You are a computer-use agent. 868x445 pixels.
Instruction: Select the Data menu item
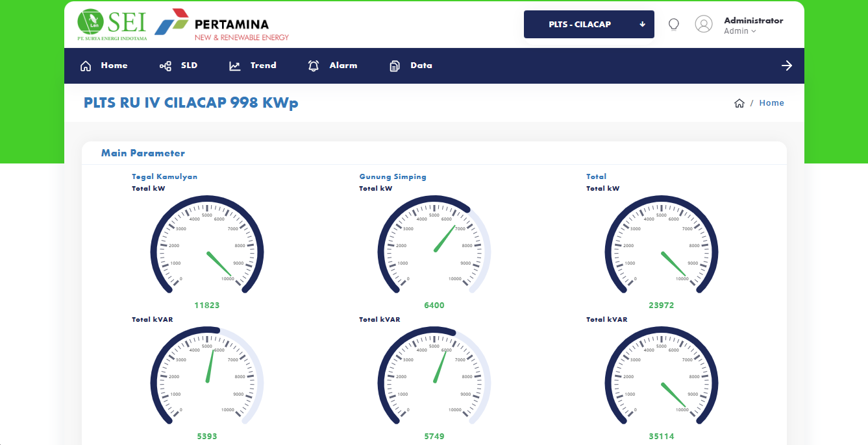421,66
